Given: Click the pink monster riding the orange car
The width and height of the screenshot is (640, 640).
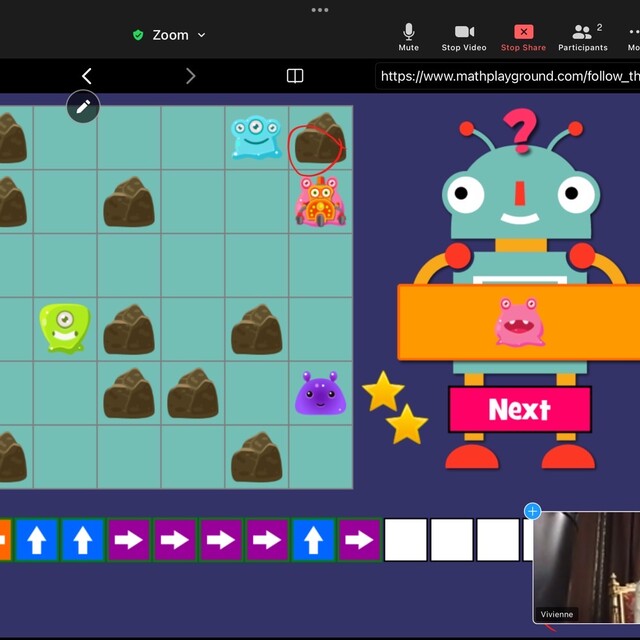Looking at the screenshot, I should [320, 201].
